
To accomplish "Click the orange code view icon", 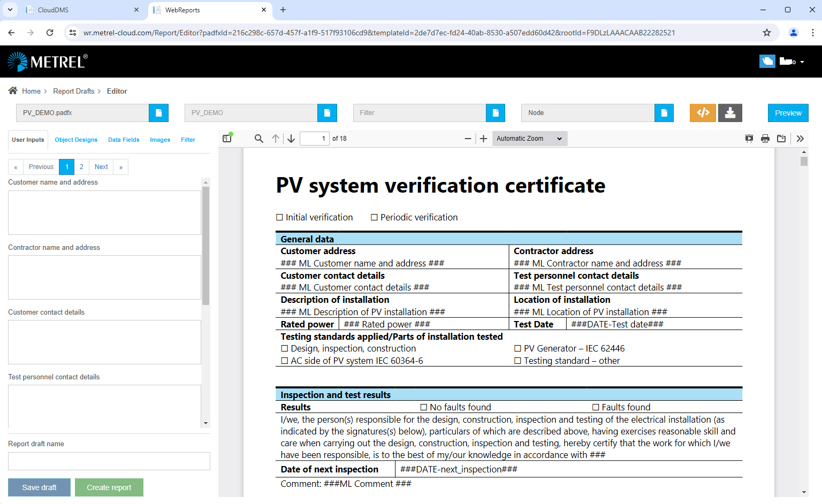I will (x=703, y=113).
